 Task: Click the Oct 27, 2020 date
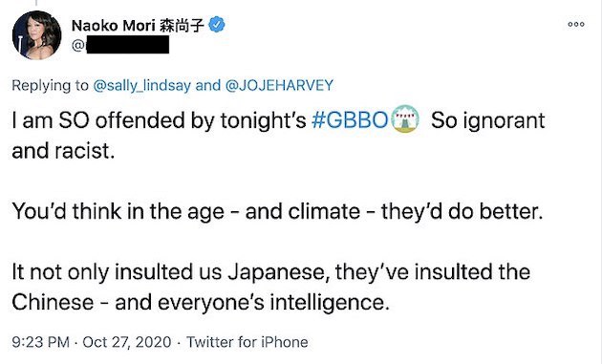127,342
